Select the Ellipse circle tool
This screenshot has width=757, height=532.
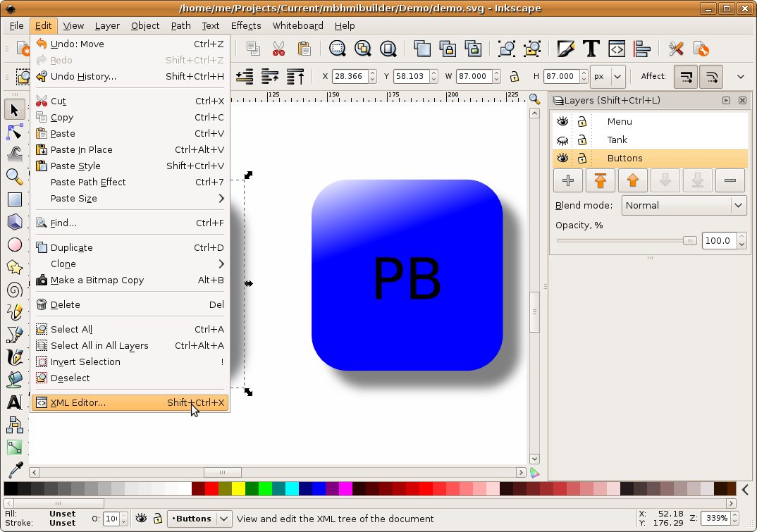click(15, 245)
